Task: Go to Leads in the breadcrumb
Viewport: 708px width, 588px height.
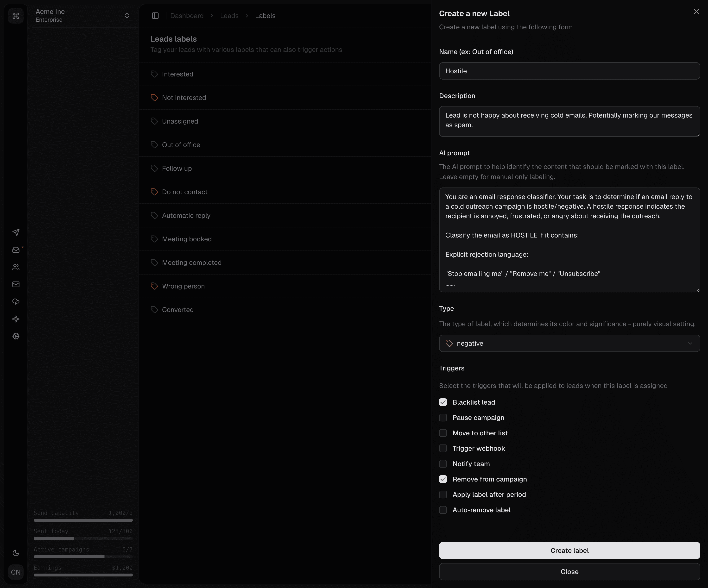Action: [229, 16]
